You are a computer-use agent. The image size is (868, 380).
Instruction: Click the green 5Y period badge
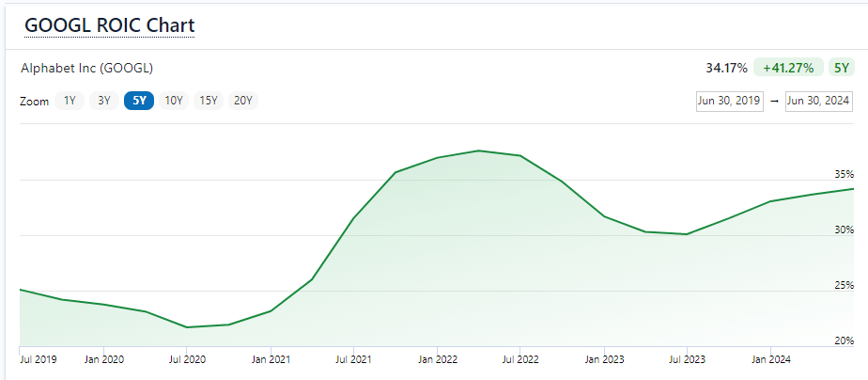pyautogui.click(x=841, y=68)
